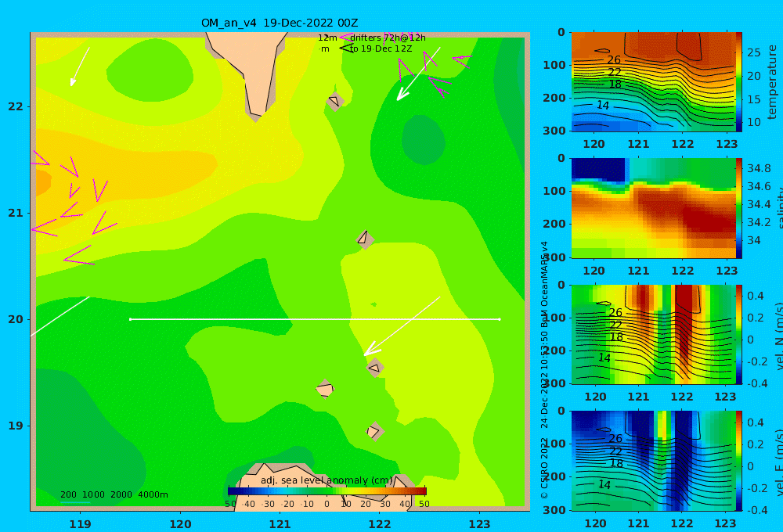
Task: Click the '0.4' tick on the vel. N colorbar
Action: (x=755, y=296)
